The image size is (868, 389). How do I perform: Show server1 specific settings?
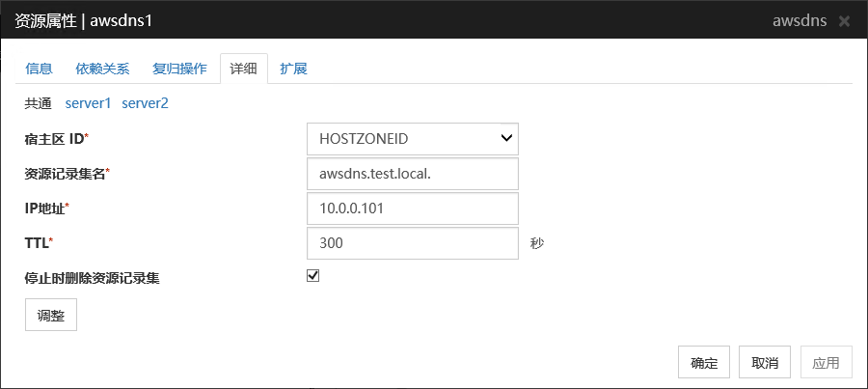pyautogui.click(x=89, y=102)
